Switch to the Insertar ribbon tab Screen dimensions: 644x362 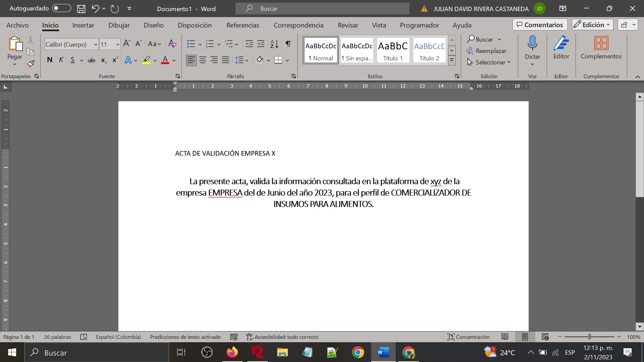(x=83, y=25)
